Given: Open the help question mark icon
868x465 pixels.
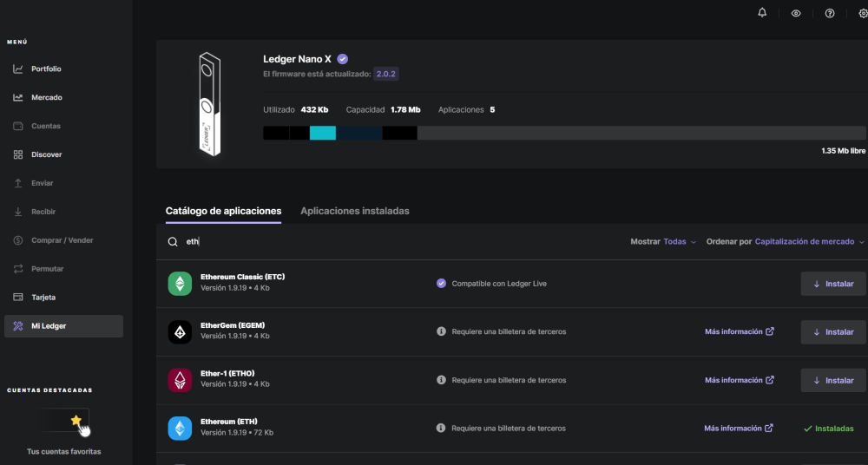Looking at the screenshot, I should click(830, 13).
